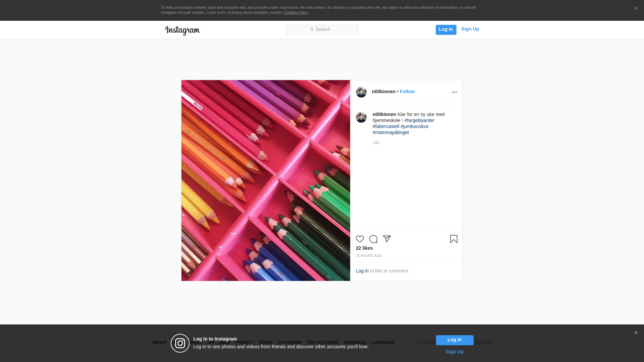
Task: View the 22 likes list
Action: click(364, 248)
